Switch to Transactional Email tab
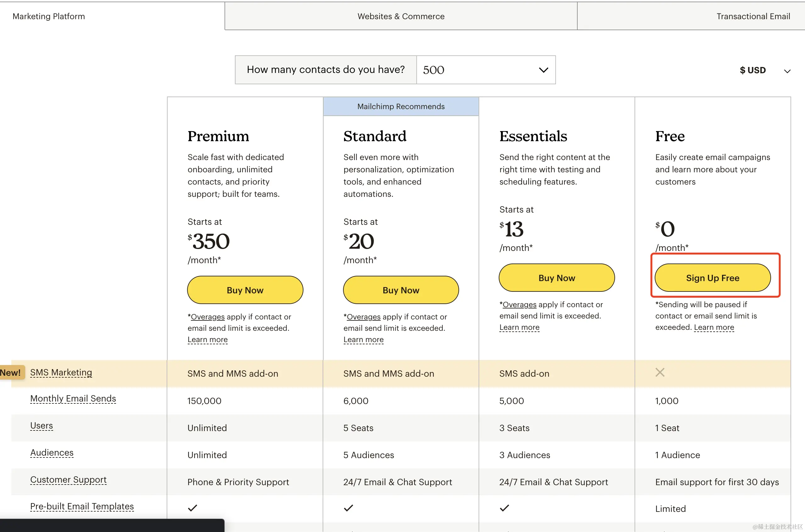 click(x=753, y=16)
